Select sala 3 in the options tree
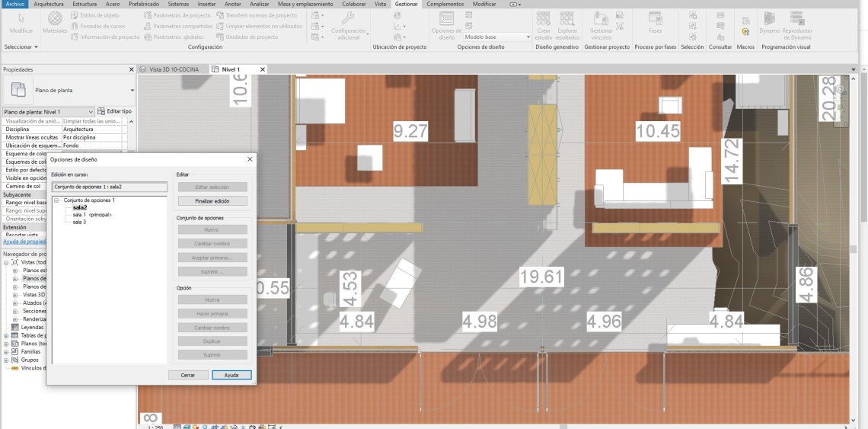Viewport: 868px width, 429px height. [79, 222]
